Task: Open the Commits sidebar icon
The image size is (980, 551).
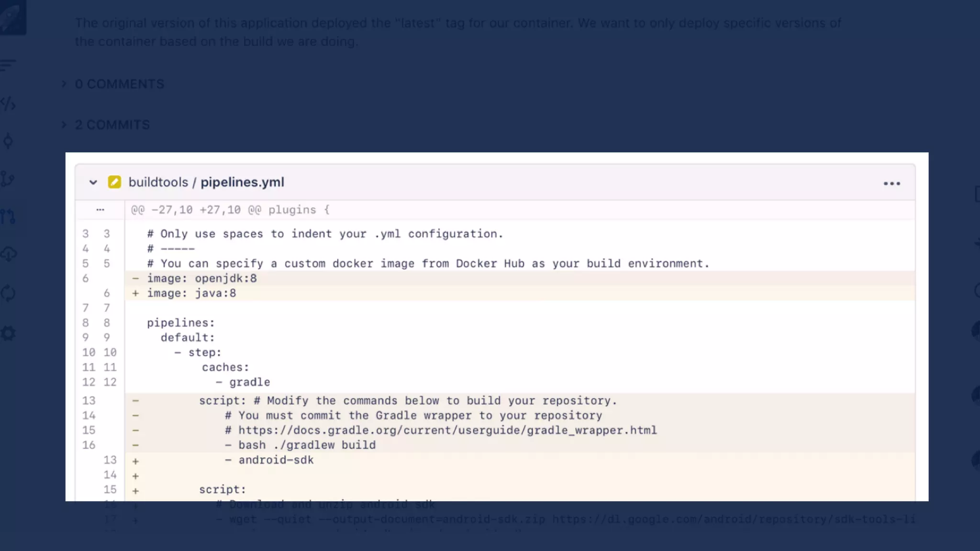Action: point(8,141)
